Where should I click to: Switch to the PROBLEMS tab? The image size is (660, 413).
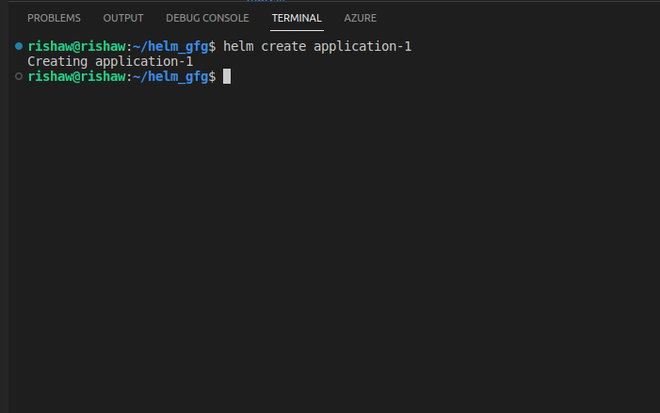[54, 18]
